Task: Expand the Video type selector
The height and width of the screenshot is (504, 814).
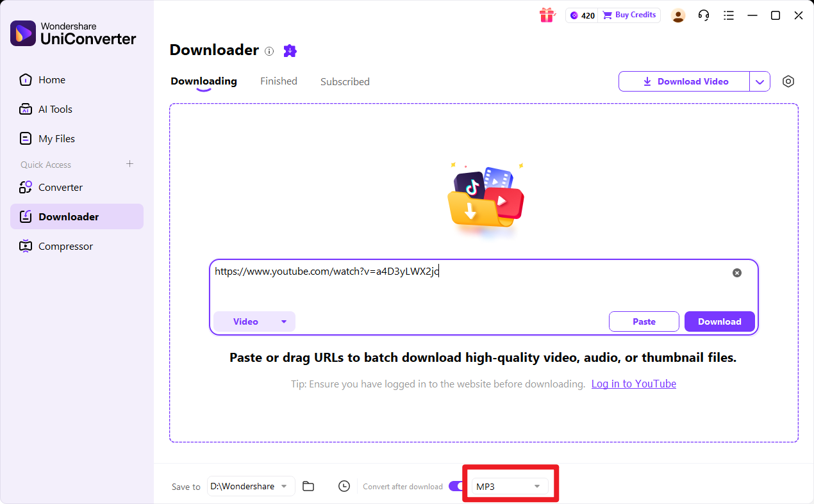Action: (x=254, y=321)
